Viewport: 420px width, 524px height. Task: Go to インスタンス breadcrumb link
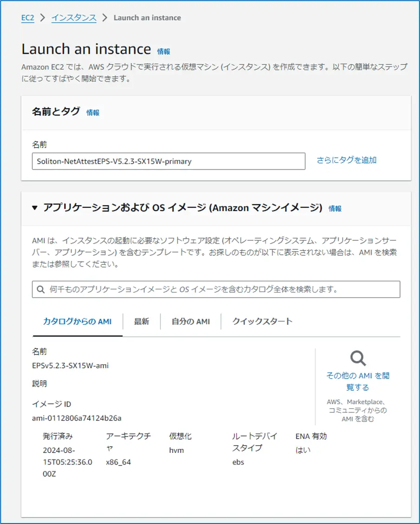pyautogui.click(x=74, y=18)
